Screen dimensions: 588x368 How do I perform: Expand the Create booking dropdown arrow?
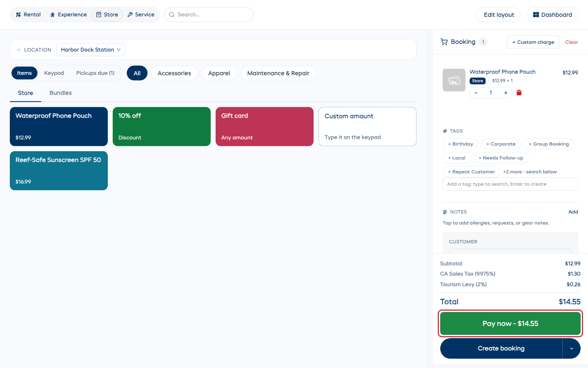pos(572,348)
